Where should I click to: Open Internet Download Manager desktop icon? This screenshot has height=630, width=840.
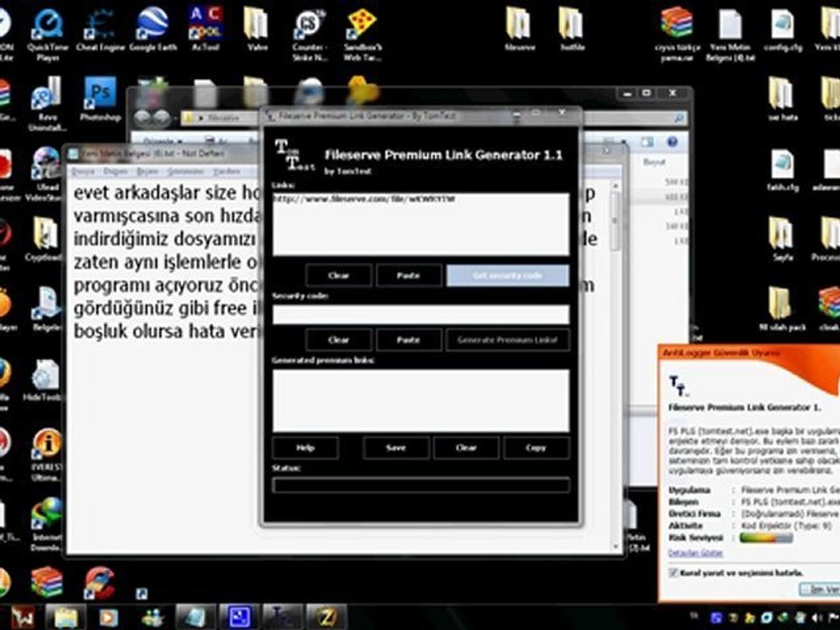(47, 524)
